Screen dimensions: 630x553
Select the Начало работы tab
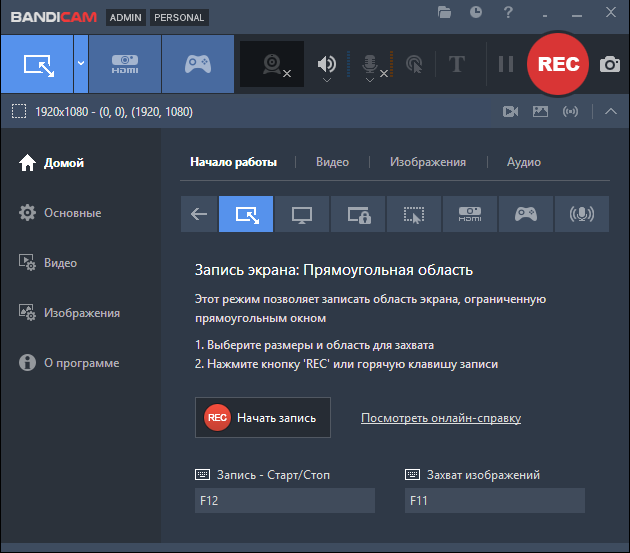tap(233, 162)
